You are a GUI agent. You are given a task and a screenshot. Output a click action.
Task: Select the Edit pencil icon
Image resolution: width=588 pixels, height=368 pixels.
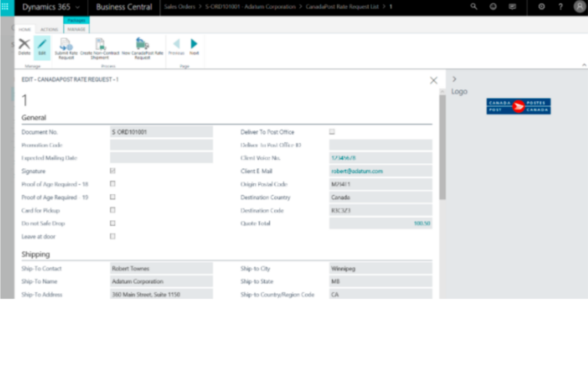tap(42, 44)
